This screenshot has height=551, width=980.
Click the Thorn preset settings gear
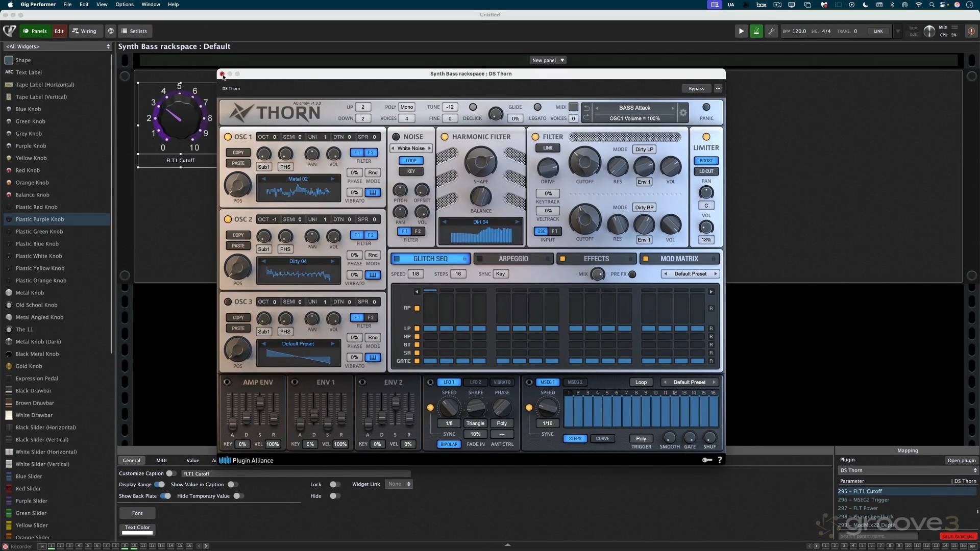683,113
